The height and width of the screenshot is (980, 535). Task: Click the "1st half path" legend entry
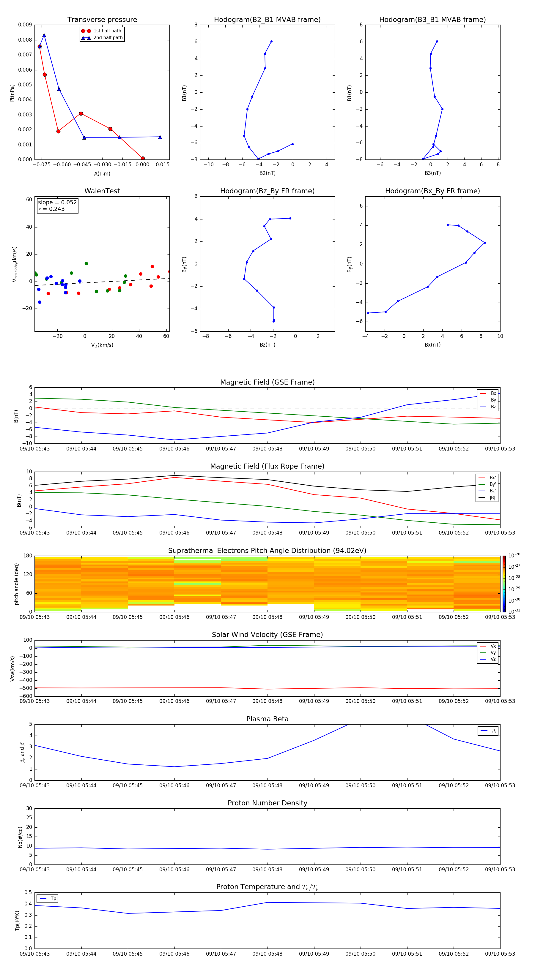102,31
